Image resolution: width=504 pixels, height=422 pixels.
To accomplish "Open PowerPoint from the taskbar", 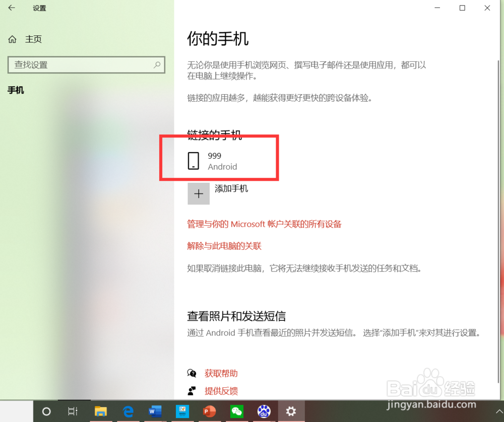I will point(209,411).
